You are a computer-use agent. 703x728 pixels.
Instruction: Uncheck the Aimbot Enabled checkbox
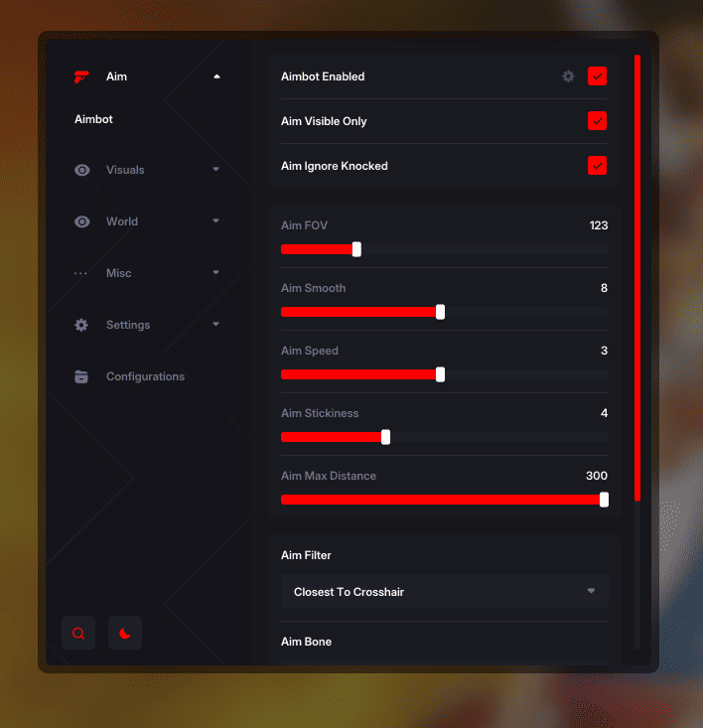pyautogui.click(x=597, y=76)
